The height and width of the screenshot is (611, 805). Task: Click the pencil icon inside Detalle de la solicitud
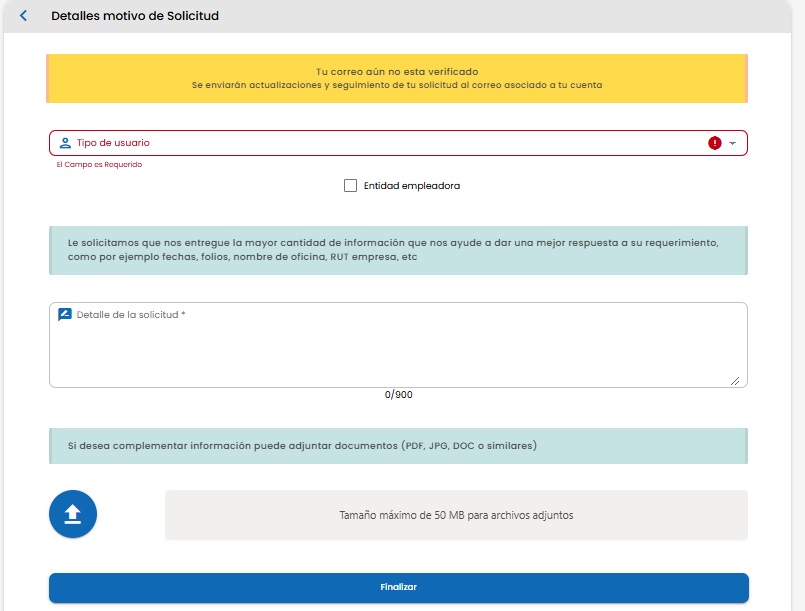point(65,312)
